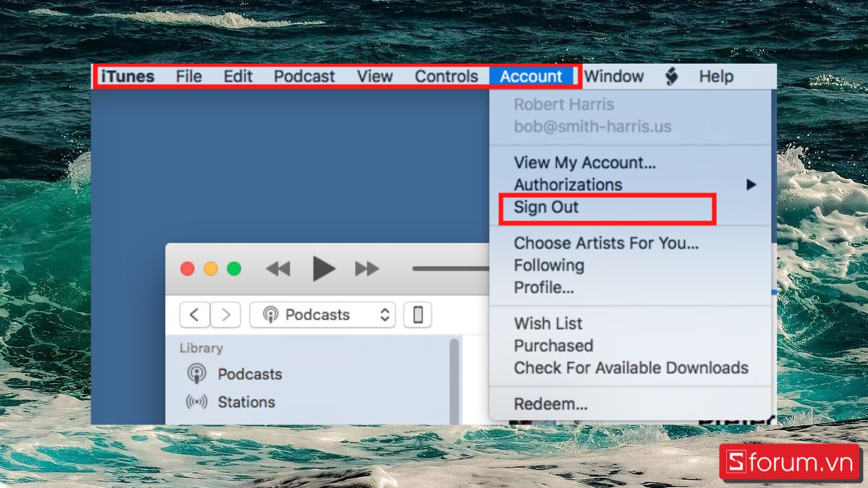868x488 pixels.
Task: Open Purchased from the Account menu
Action: point(553,346)
